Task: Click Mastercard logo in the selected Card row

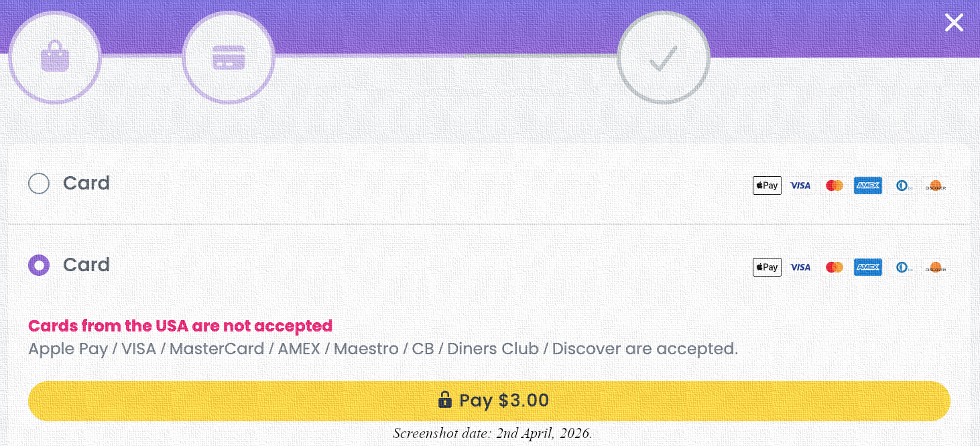Action: pyautogui.click(x=834, y=267)
